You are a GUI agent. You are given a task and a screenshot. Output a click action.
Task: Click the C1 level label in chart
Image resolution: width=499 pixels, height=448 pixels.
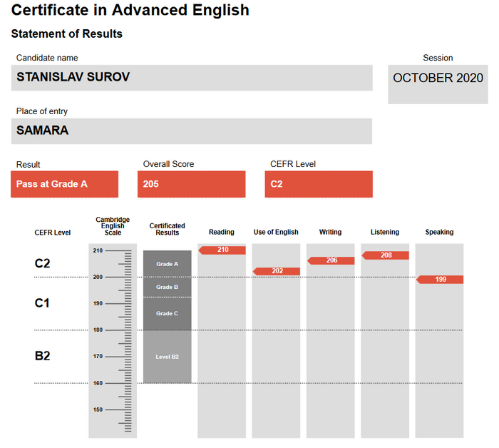pyautogui.click(x=42, y=303)
